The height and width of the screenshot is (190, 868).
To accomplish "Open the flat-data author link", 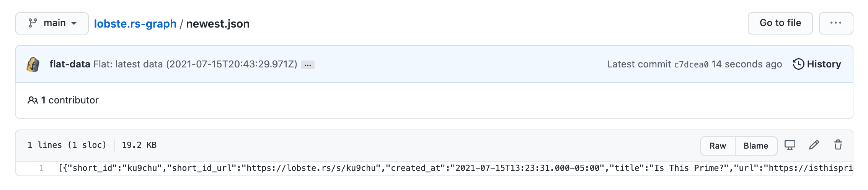I will [70, 64].
